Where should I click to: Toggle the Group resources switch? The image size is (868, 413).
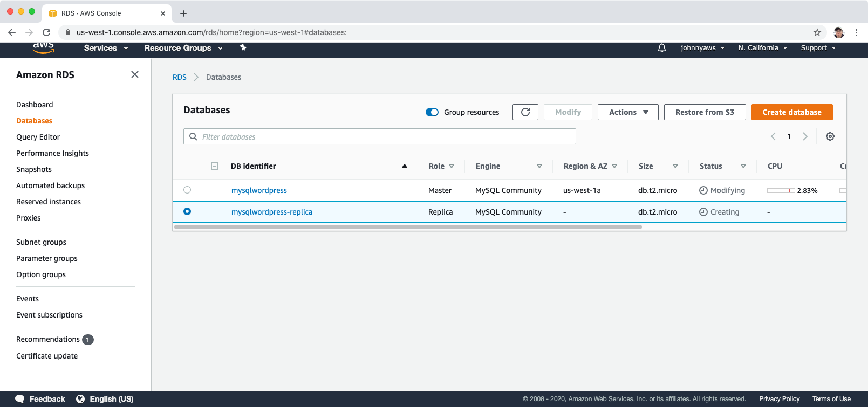[432, 112]
